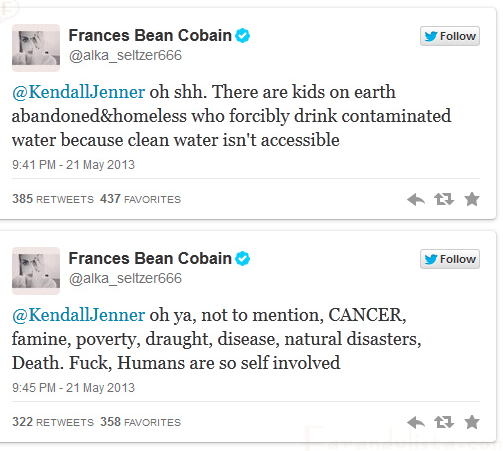The image size is (503, 451).
Task: Click verified badge on first tweet
Action: point(242,36)
